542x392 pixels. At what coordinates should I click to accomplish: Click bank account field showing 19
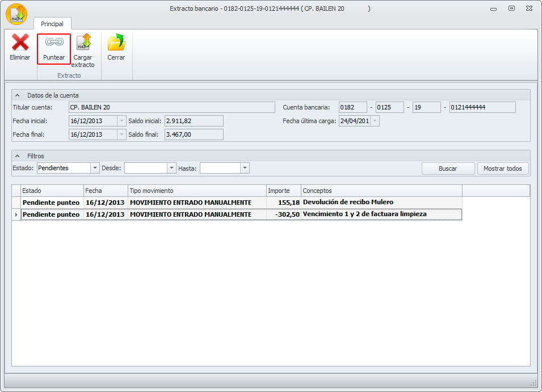point(427,107)
